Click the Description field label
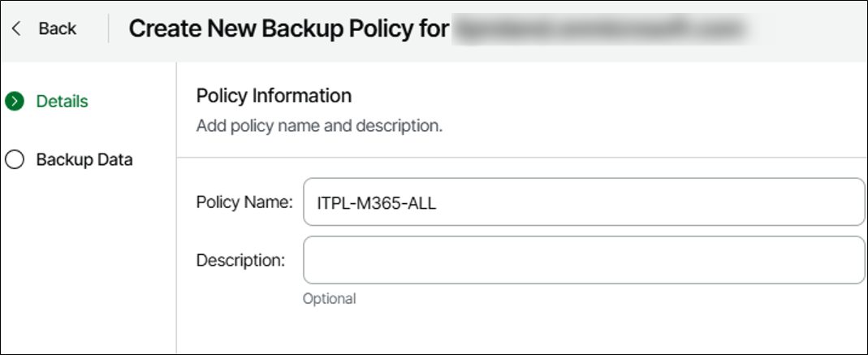Image resolution: width=868 pixels, height=355 pixels. tap(240, 260)
